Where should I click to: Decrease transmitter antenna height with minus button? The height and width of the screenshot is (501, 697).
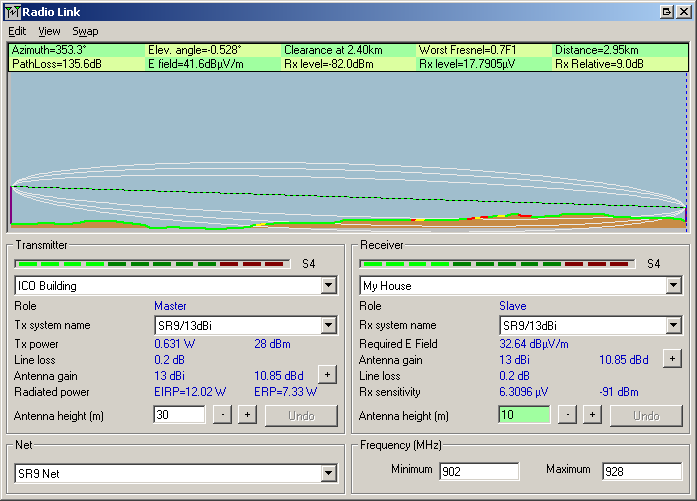222,414
